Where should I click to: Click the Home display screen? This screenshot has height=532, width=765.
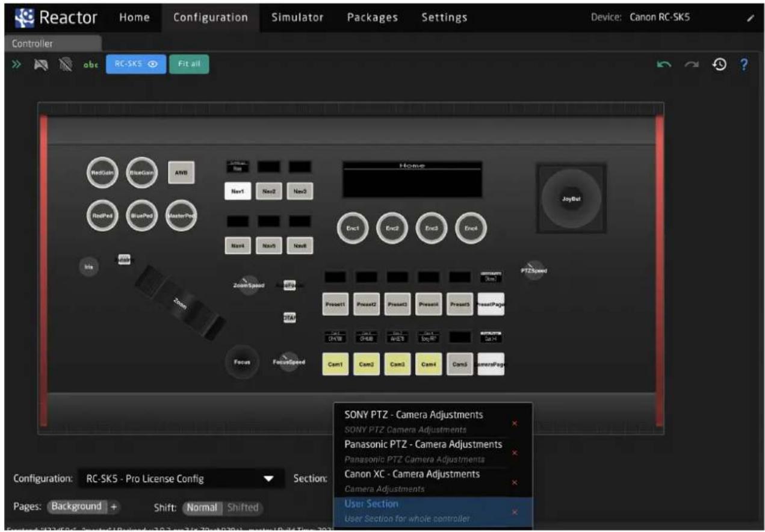click(412, 179)
